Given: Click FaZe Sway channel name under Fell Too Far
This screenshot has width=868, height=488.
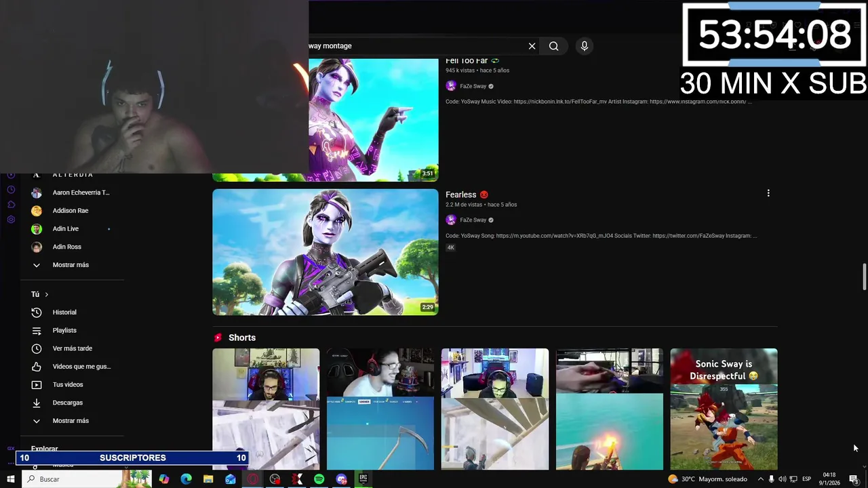Looking at the screenshot, I should click(x=473, y=86).
